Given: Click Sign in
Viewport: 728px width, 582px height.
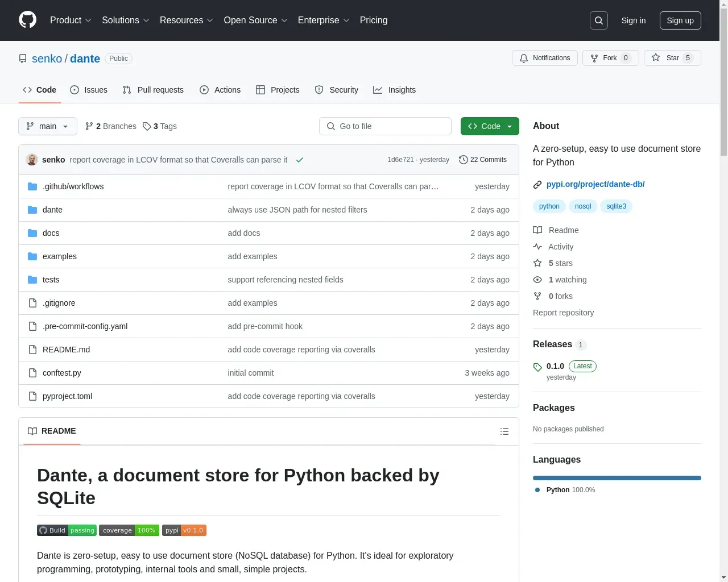Looking at the screenshot, I should coord(633,20).
